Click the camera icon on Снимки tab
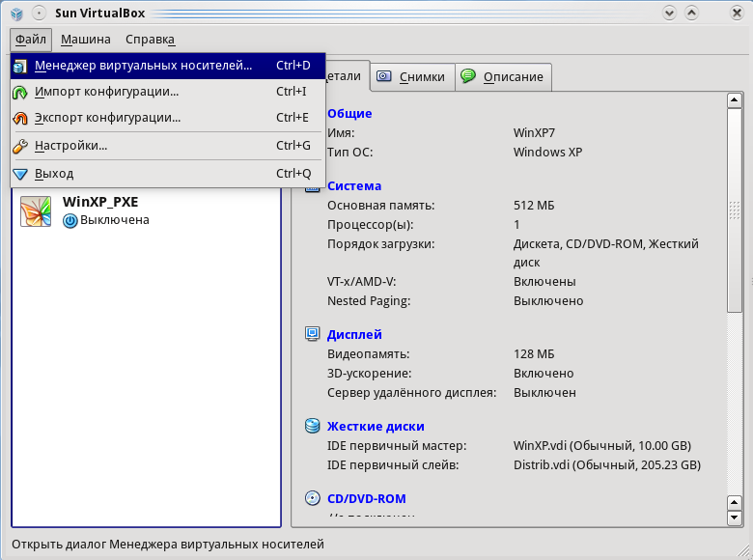The height and width of the screenshot is (560, 753). tap(383, 76)
